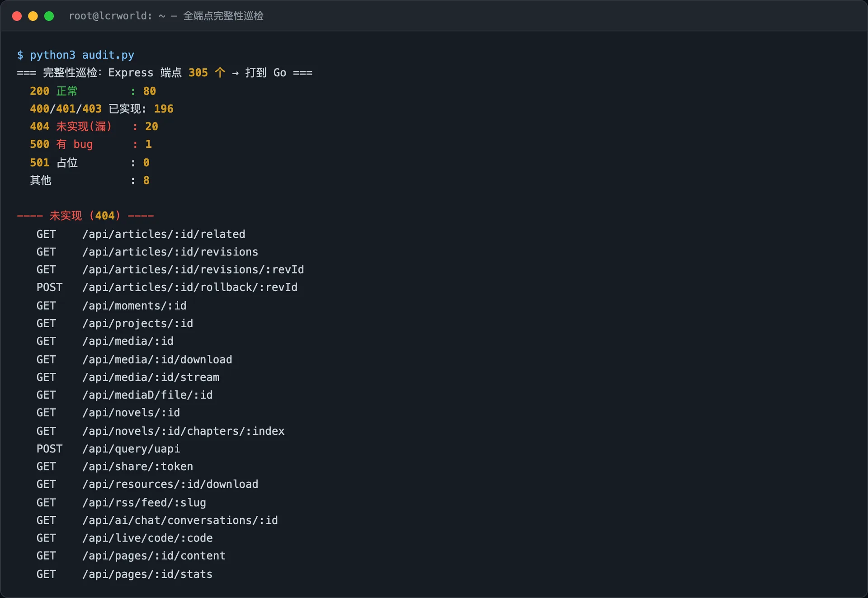
Task: Click '/api/pages/:id/stats' path
Action: (x=147, y=574)
